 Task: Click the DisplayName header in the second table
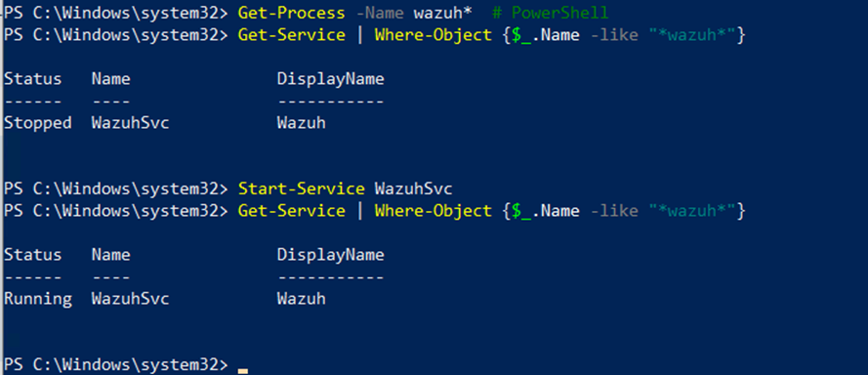(x=330, y=255)
